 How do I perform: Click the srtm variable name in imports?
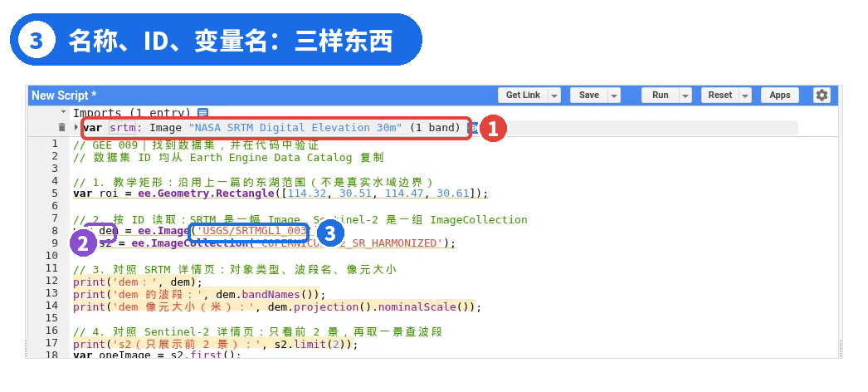point(122,128)
